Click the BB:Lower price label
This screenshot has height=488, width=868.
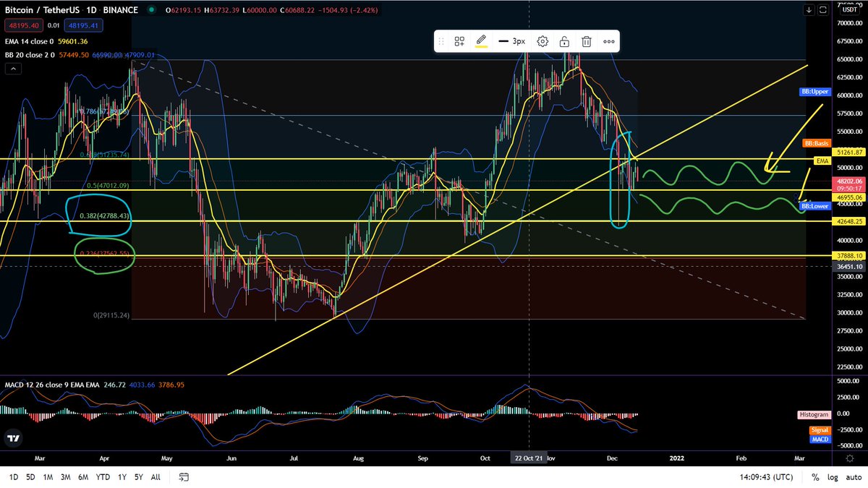[x=814, y=207]
